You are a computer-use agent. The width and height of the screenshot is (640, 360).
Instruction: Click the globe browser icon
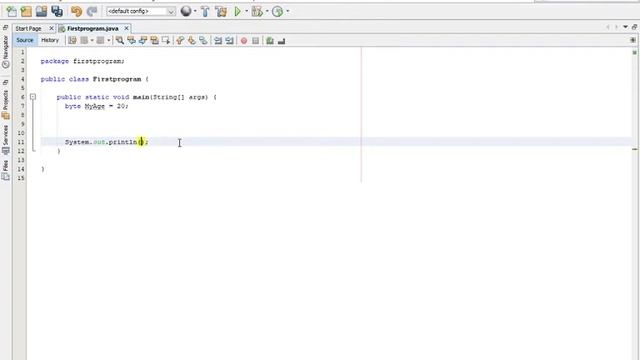186,11
